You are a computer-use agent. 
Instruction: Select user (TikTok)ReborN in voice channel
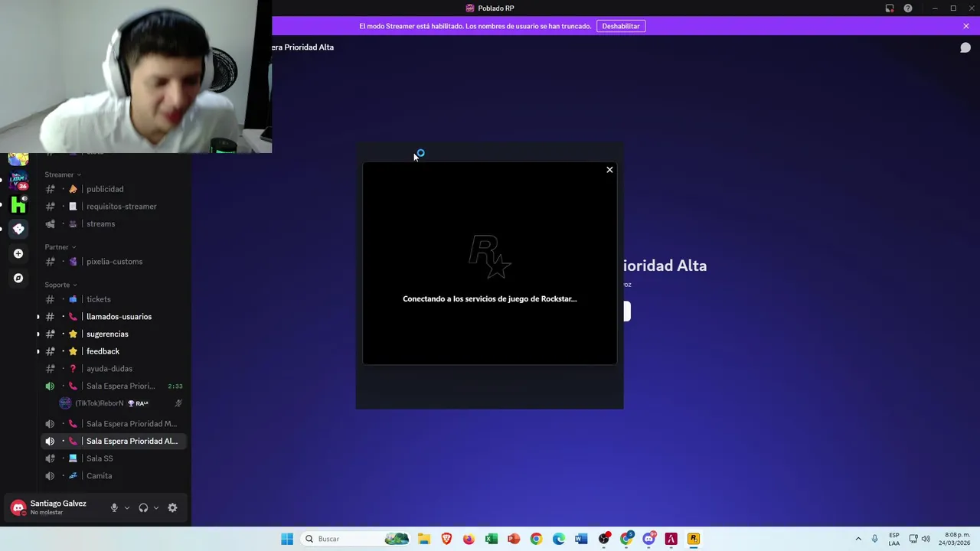pyautogui.click(x=122, y=403)
